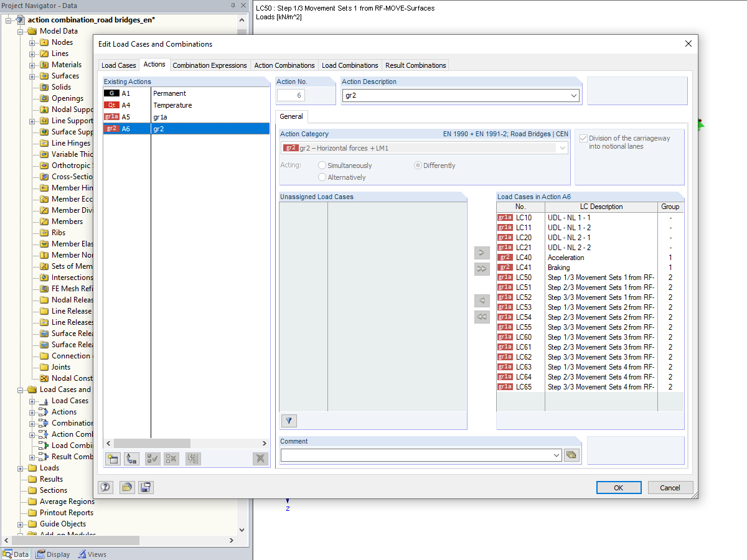Click the Members icon in Project Navigator
The height and width of the screenshot is (560, 747).
coord(44,222)
